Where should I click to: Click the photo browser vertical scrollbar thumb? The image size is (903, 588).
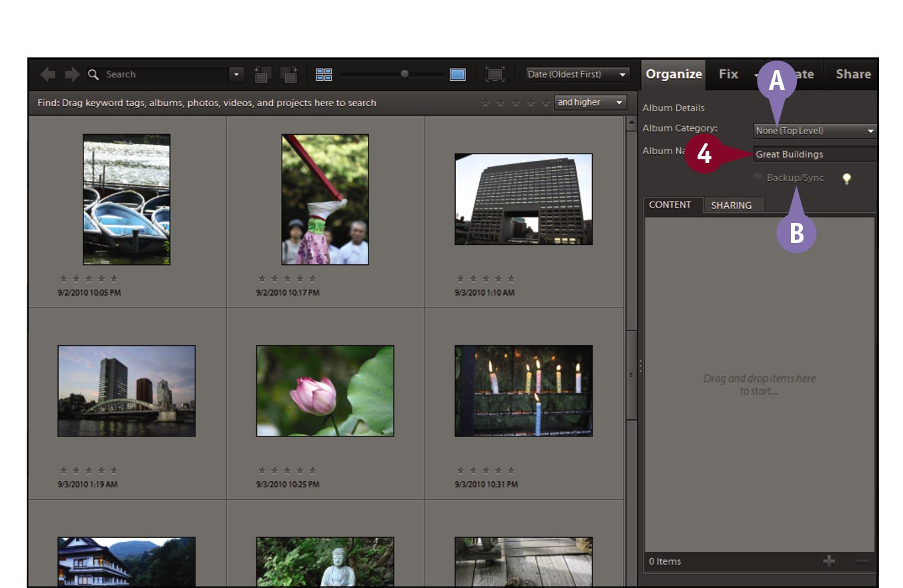point(631,374)
